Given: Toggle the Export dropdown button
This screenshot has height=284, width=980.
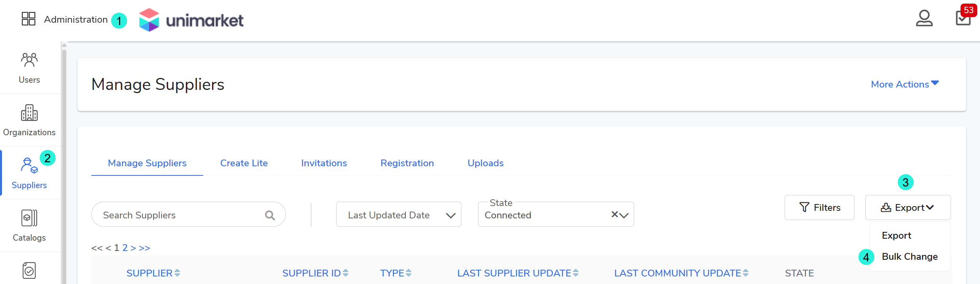Looking at the screenshot, I should 907,208.
